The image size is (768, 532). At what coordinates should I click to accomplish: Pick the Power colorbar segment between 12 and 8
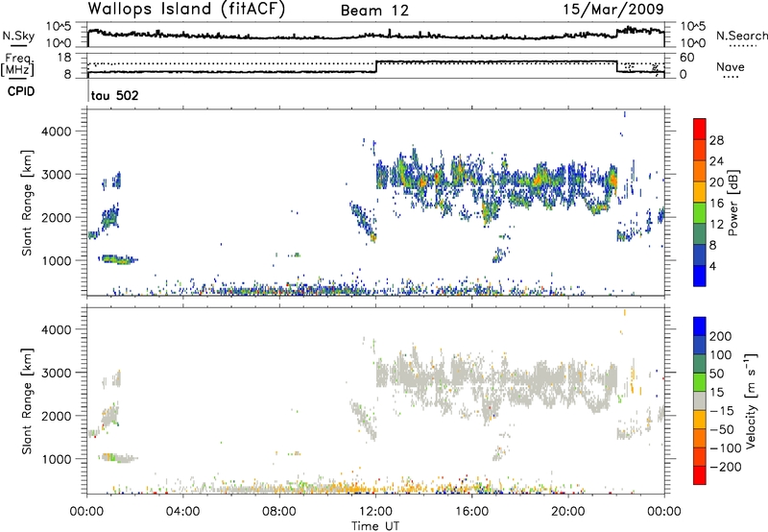pos(700,233)
